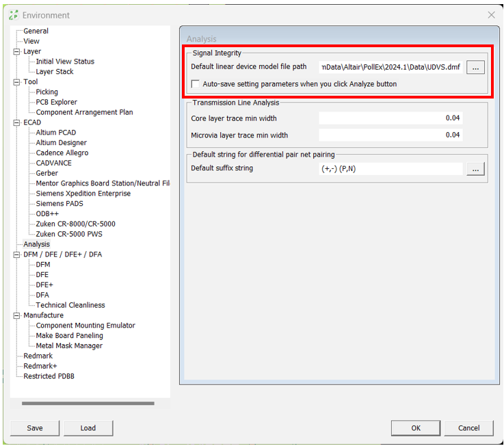Click Microvia layer trace min width field
Image resolution: width=504 pixels, height=446 pixels.
click(x=390, y=135)
